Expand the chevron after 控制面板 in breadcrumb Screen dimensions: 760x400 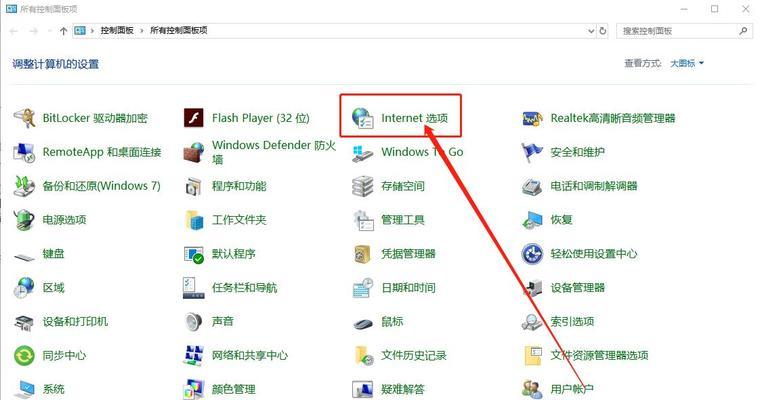(142, 31)
